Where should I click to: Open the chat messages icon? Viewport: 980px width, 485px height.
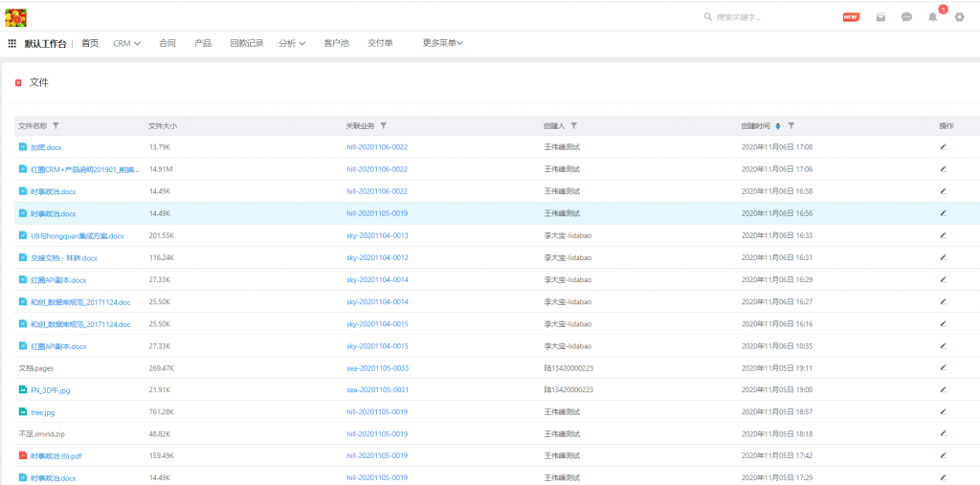click(906, 17)
